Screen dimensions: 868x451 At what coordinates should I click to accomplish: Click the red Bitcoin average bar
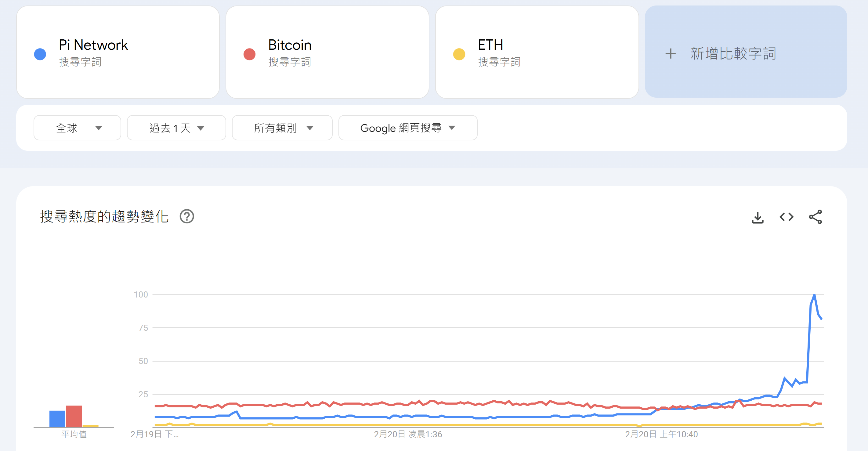coord(74,416)
